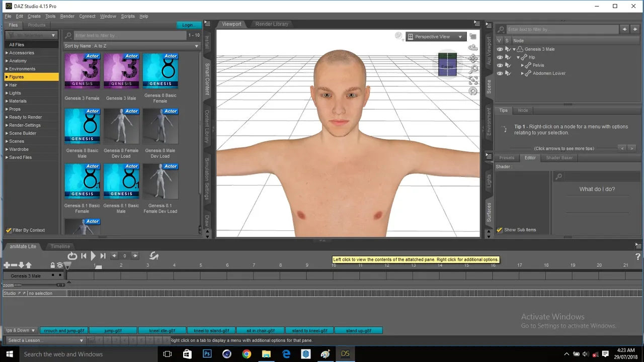
Task: Toggle visibility eye of Abdomen Lower
Action: point(500,73)
